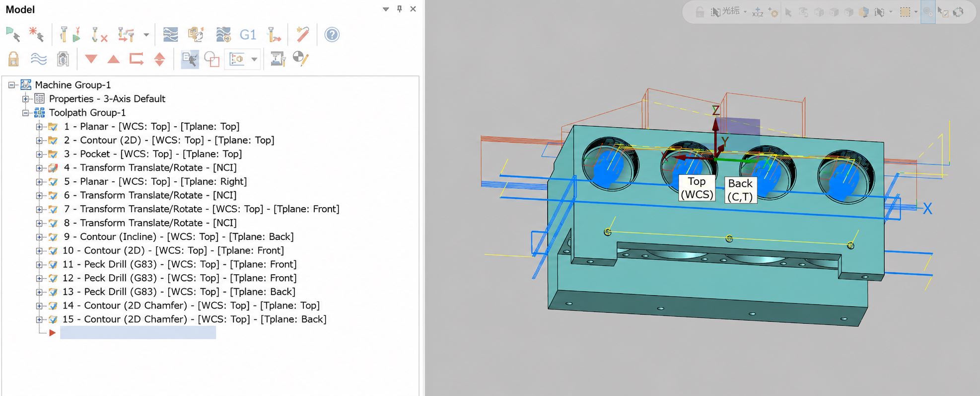Click the tool-swap toolpath icon with dropdown
The width and height of the screenshot is (980, 396).
126,35
